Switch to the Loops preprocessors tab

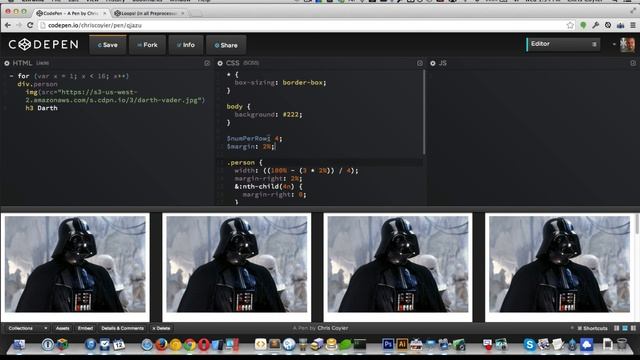[x=148, y=13]
